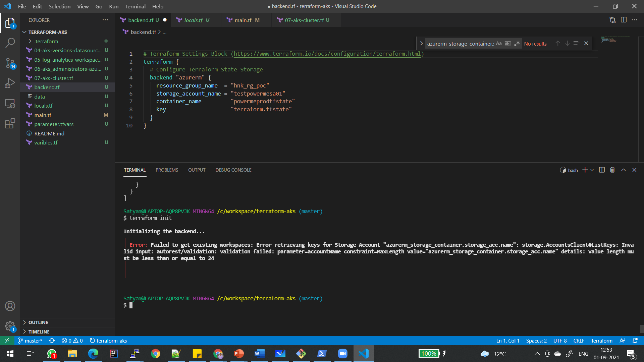
Task: Expand the .terraform folder
Action: click(x=46, y=41)
